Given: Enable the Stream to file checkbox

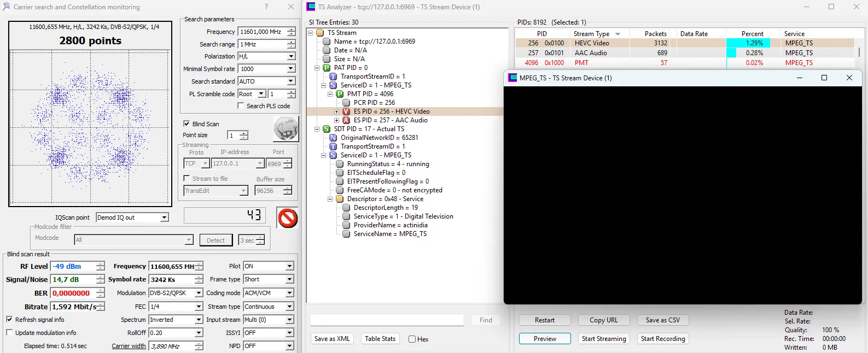Looking at the screenshot, I should point(187,179).
